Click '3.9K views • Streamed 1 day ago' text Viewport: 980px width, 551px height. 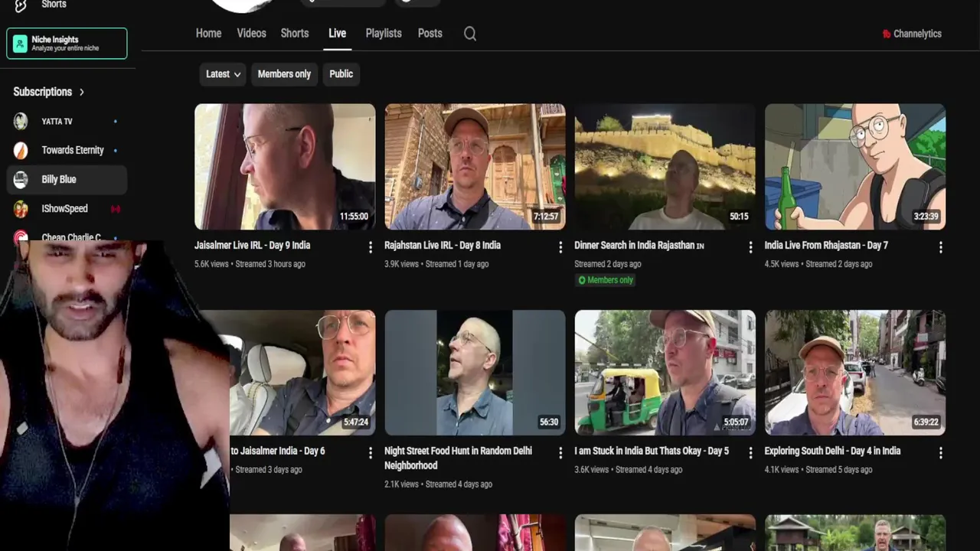coord(436,264)
